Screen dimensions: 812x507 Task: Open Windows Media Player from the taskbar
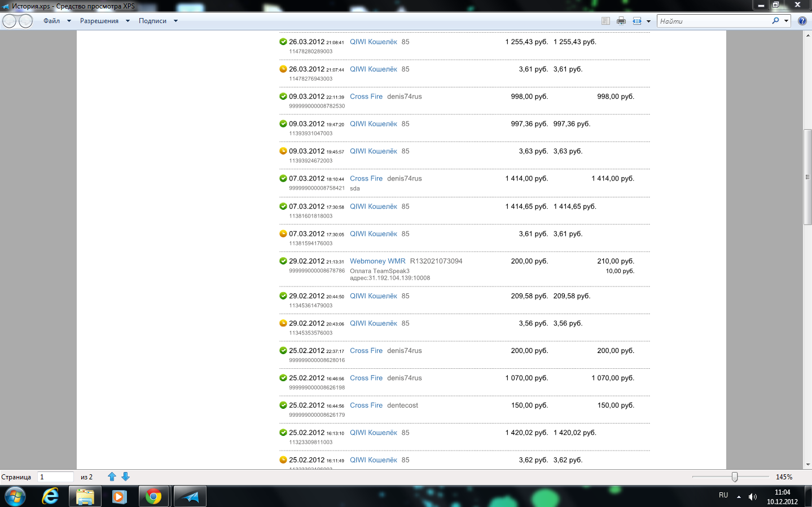[x=119, y=496]
